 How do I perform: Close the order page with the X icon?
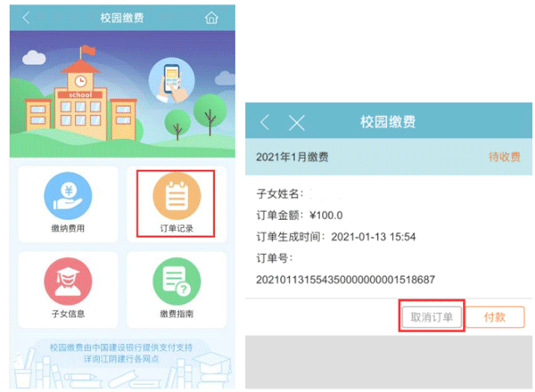(x=297, y=122)
